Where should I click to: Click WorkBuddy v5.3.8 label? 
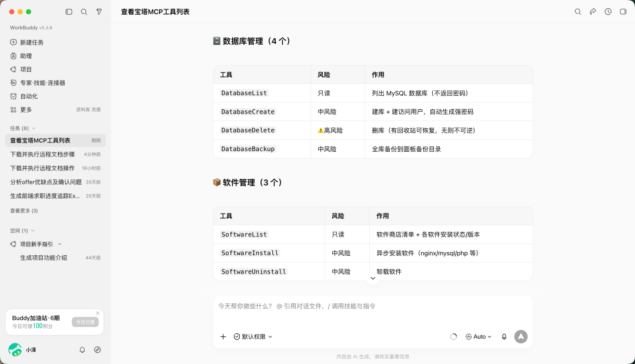[x=31, y=28]
